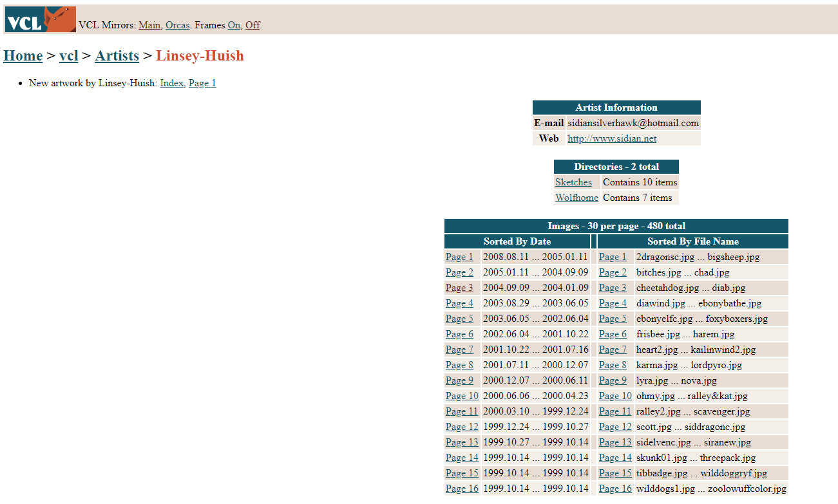Click the 'Directories - 2 total' header
The height and width of the screenshot is (504, 838).
(x=616, y=167)
